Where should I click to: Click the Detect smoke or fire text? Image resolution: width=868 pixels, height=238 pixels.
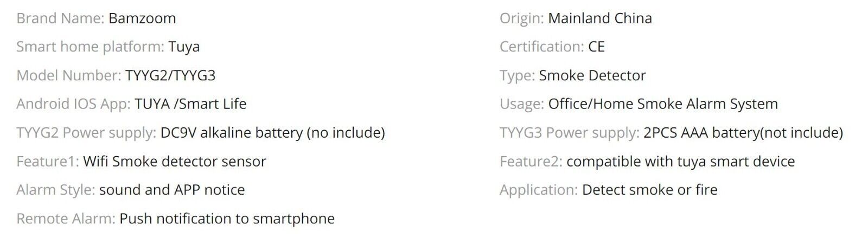[650, 190]
